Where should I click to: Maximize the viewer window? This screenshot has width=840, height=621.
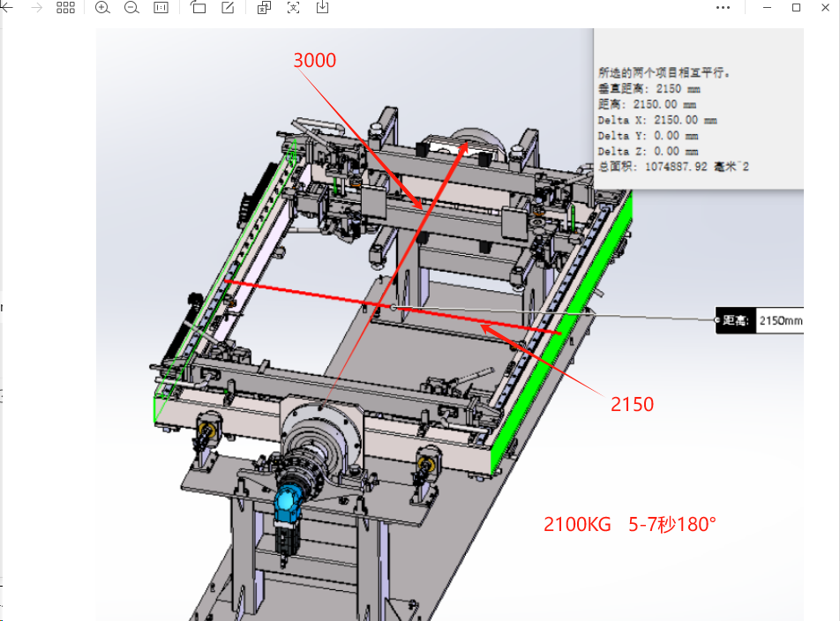[x=796, y=7]
